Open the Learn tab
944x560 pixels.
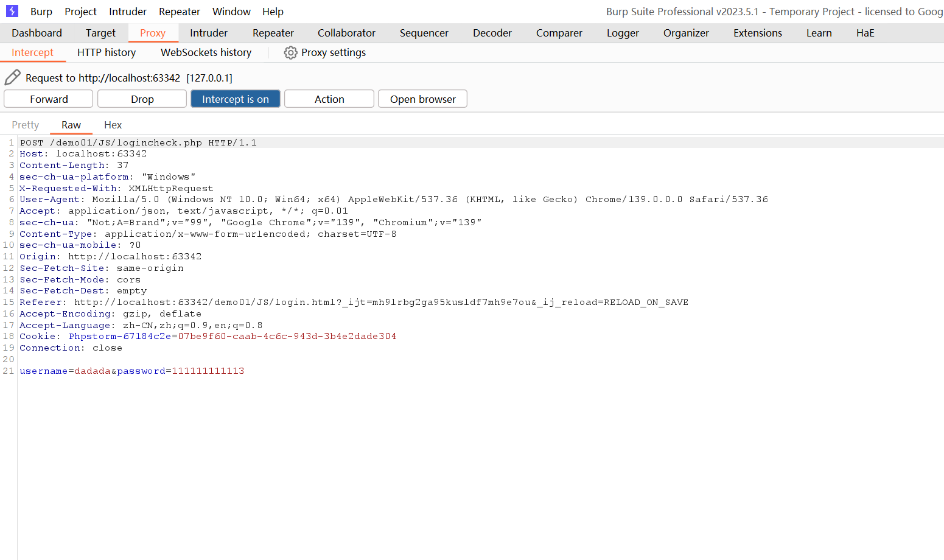pos(819,33)
